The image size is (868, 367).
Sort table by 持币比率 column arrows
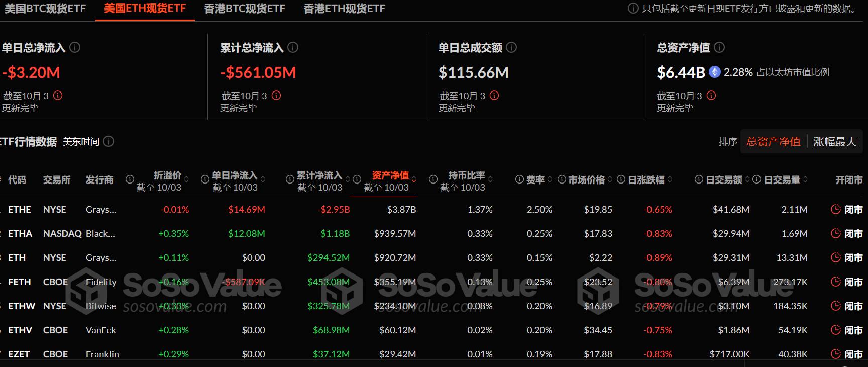tap(491, 179)
